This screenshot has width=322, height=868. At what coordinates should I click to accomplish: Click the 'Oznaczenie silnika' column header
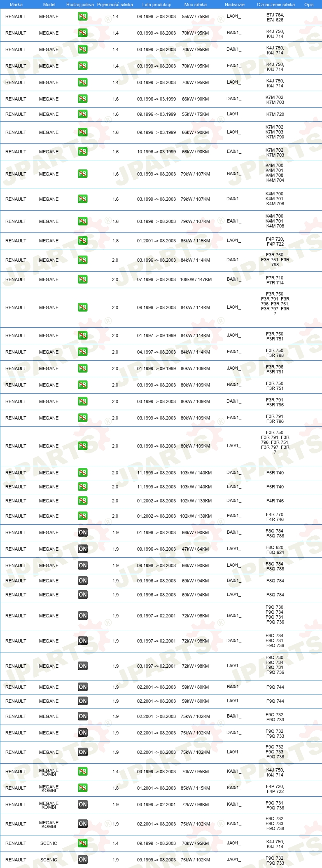(276, 5)
